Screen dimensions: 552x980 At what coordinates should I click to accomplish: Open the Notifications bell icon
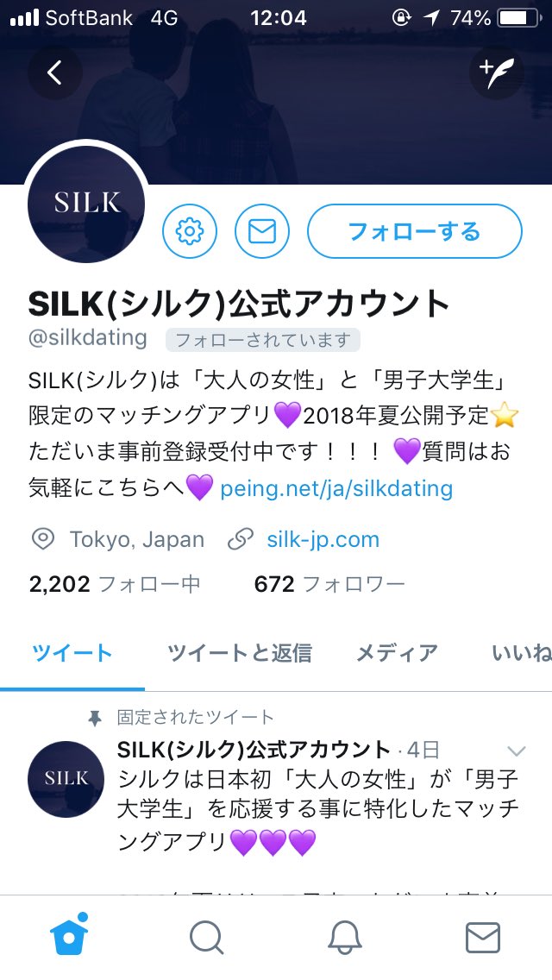pyautogui.click(x=345, y=938)
